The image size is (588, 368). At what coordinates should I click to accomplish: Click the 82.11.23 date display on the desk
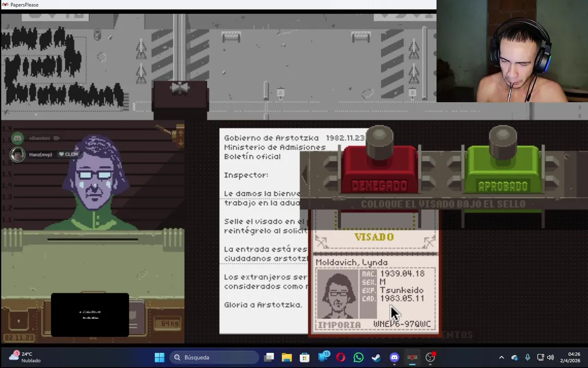(x=19, y=337)
